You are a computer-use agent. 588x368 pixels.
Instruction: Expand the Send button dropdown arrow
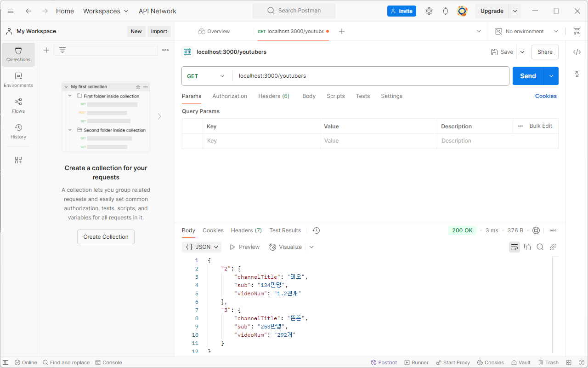click(551, 76)
